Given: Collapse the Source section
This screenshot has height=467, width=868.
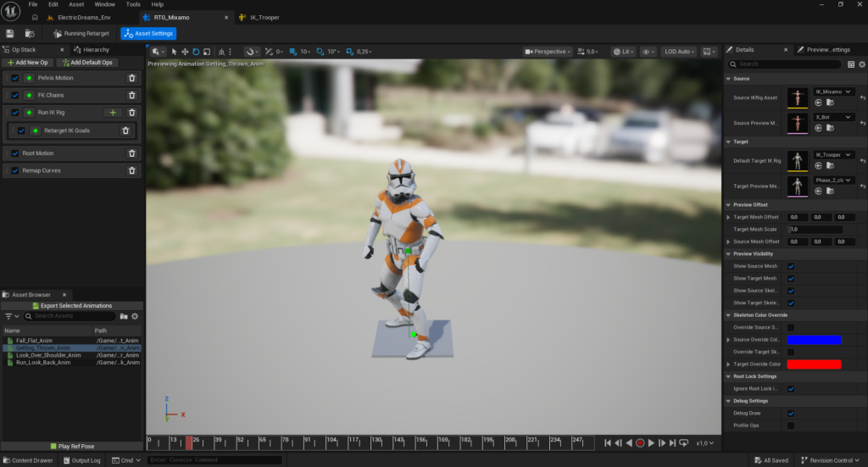Looking at the screenshot, I should pyautogui.click(x=728, y=79).
